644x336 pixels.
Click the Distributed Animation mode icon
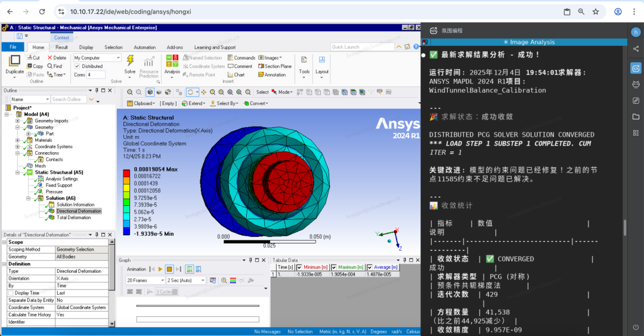point(190,269)
